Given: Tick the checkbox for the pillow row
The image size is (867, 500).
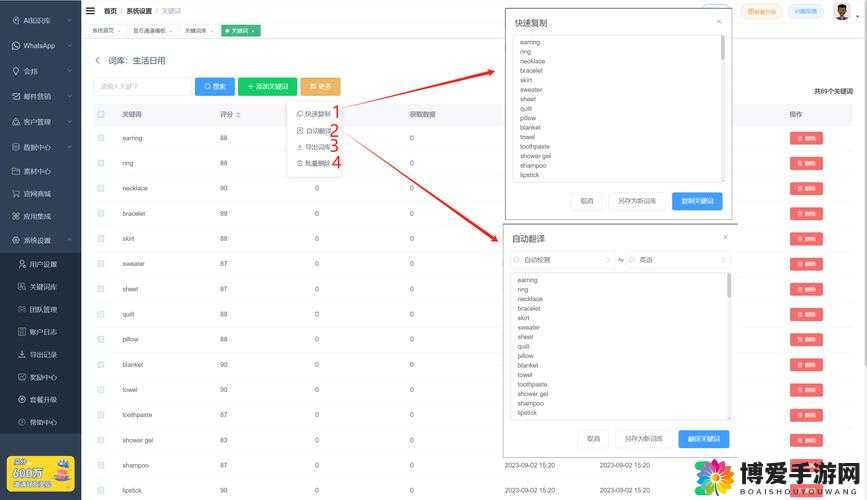Looking at the screenshot, I should (101, 339).
